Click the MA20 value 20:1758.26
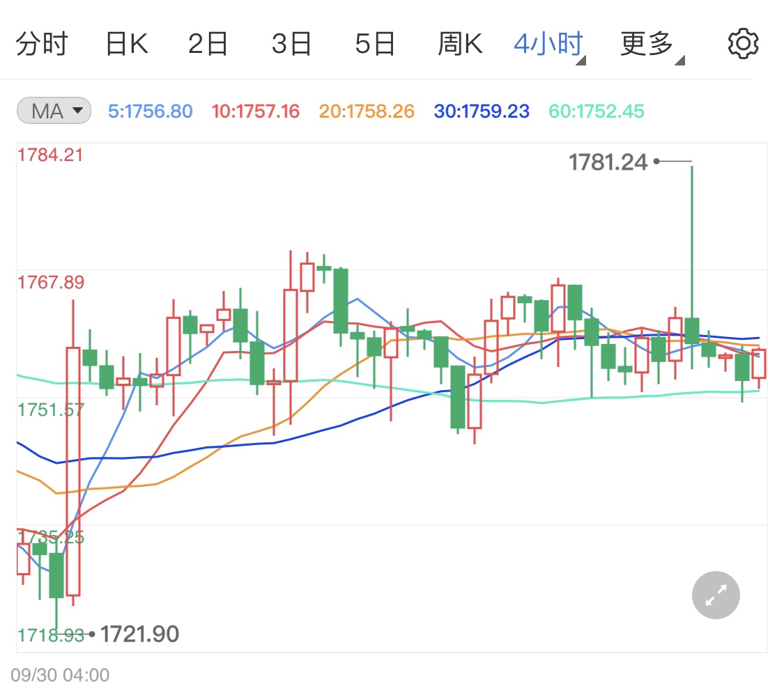Viewport: 784px width, 693px height. (367, 111)
